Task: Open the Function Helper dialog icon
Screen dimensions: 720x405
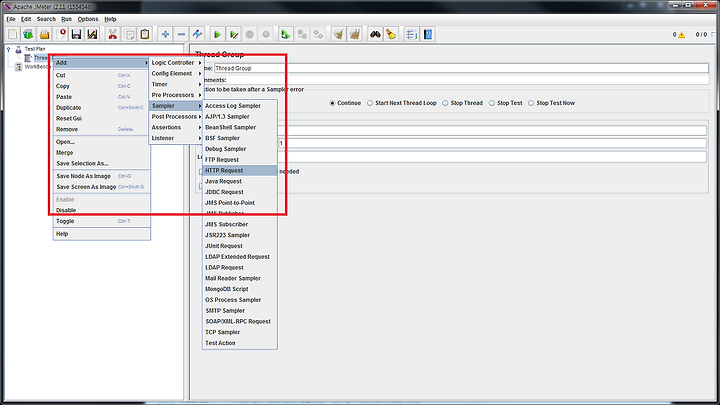Action: point(411,34)
